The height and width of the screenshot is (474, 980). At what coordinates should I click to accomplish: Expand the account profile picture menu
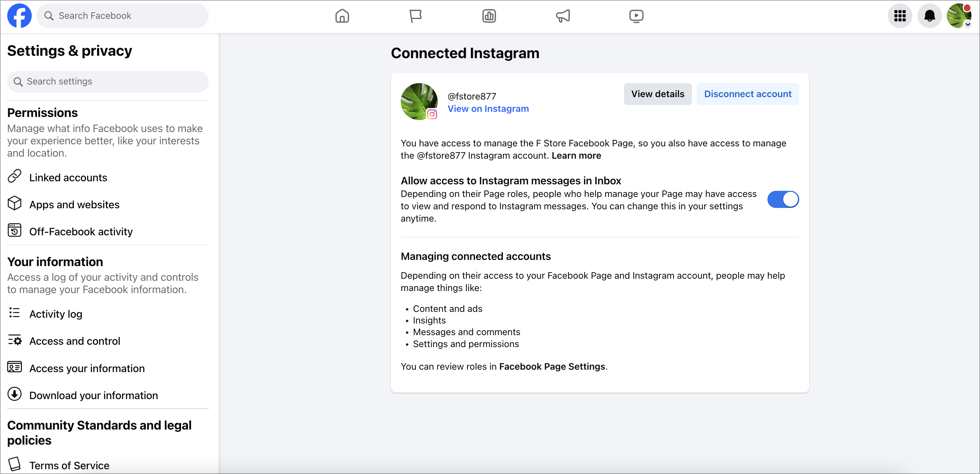click(959, 16)
